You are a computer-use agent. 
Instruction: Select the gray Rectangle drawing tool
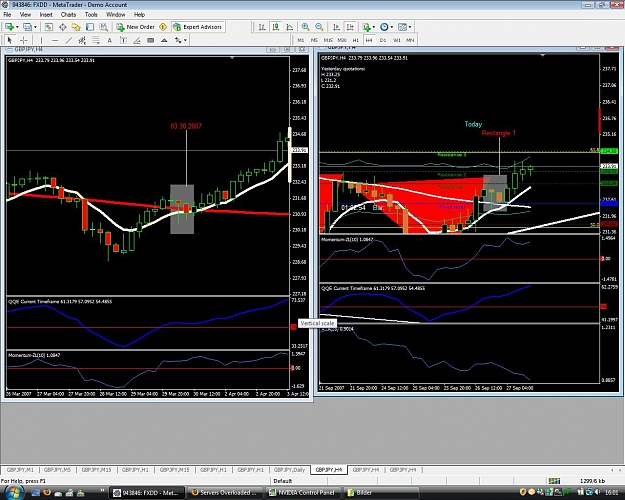(x=151, y=40)
